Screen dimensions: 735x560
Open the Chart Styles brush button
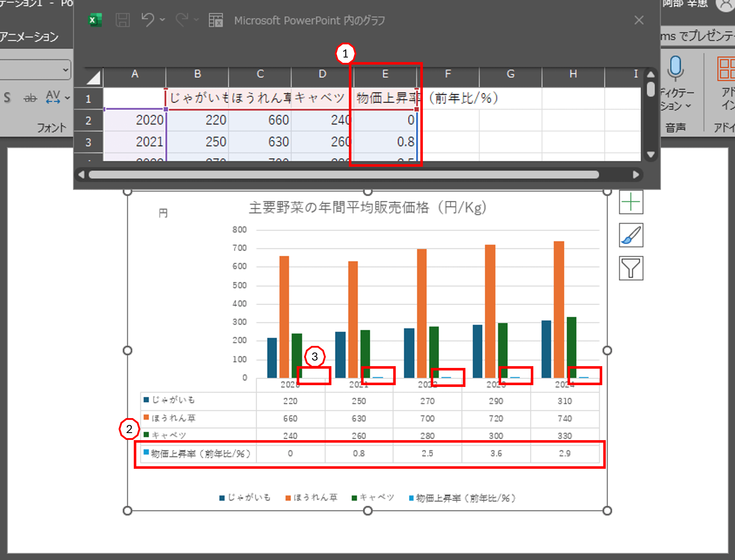click(x=631, y=235)
